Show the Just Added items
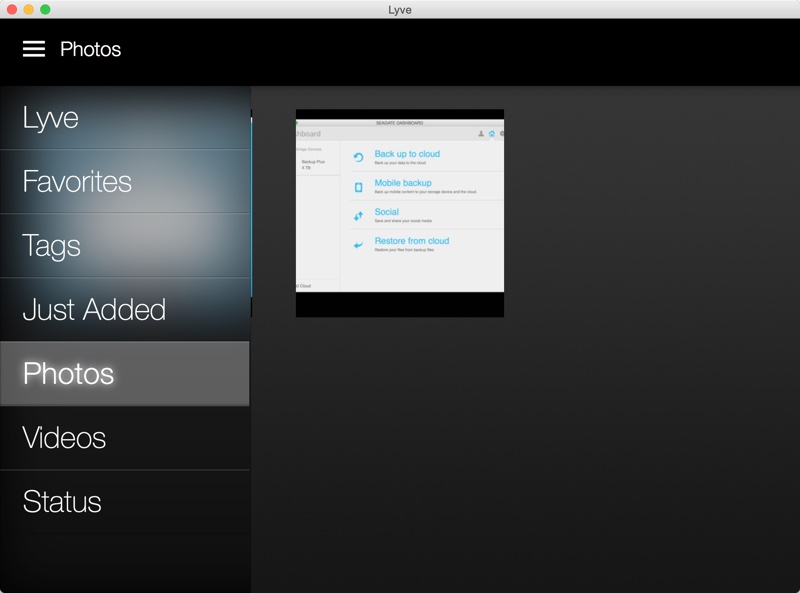This screenshot has height=593, width=800. click(125, 310)
